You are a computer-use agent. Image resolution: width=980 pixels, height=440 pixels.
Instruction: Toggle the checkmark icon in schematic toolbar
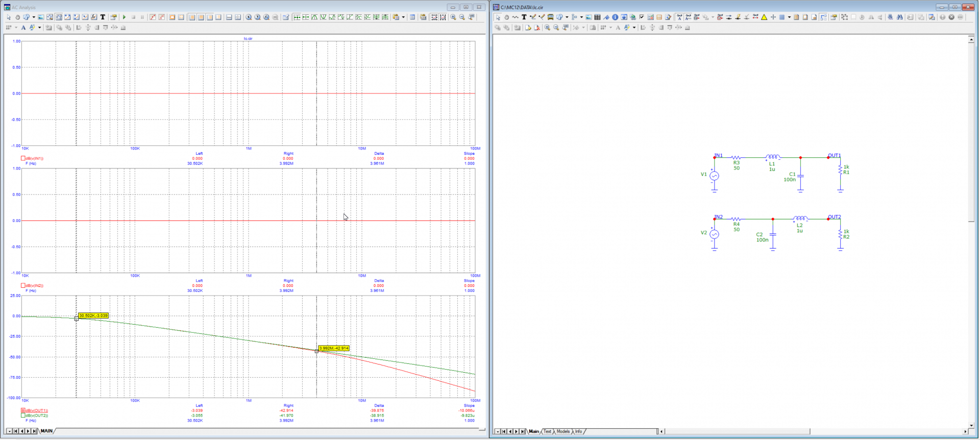pyautogui.click(x=642, y=17)
